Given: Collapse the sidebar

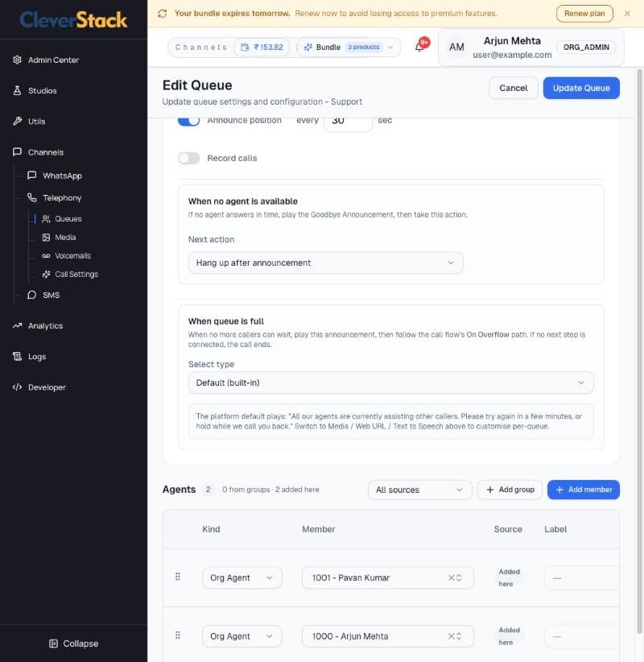Looking at the screenshot, I should pos(74,643).
